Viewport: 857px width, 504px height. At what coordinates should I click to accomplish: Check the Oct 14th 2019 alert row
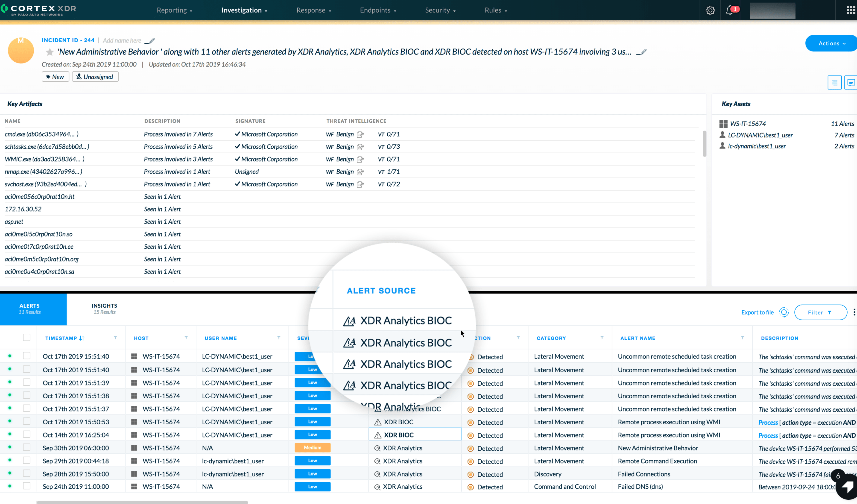pos(27,434)
